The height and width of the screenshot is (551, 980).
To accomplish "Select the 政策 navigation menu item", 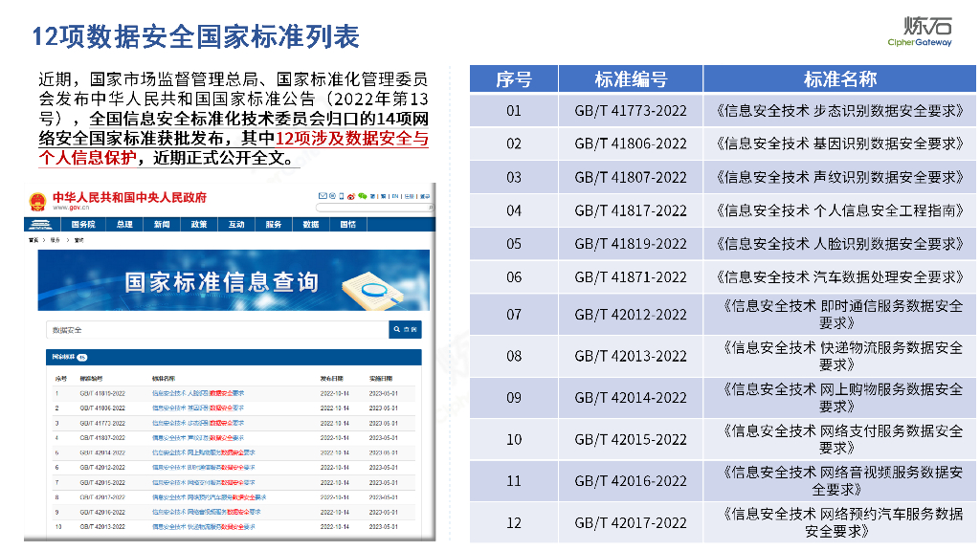I will pyautogui.click(x=199, y=224).
